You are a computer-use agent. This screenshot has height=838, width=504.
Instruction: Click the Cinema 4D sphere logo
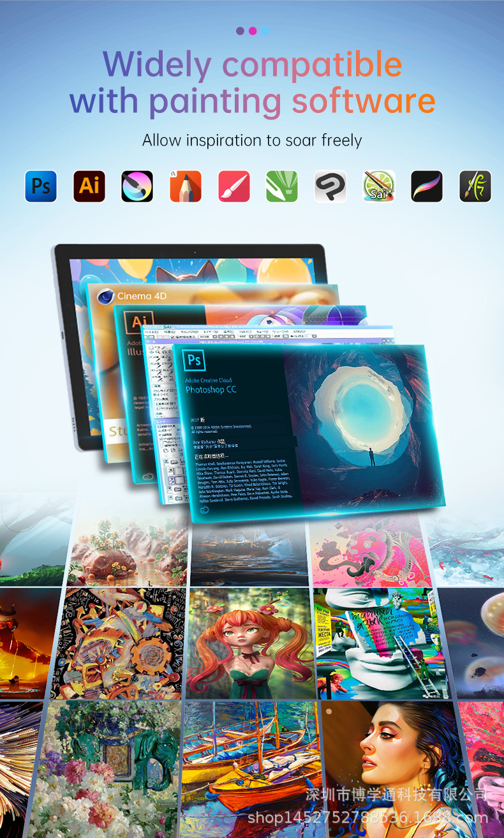106,296
